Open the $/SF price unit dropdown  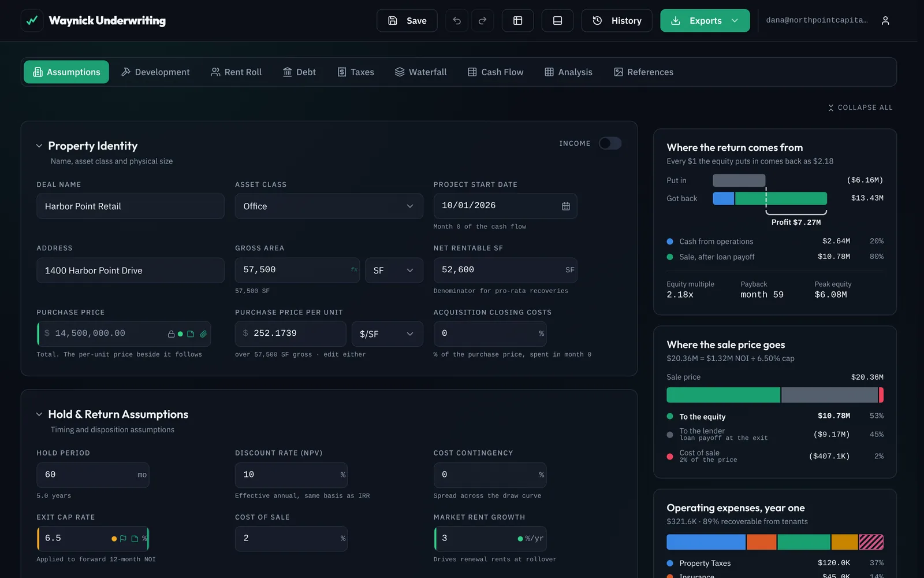(387, 334)
